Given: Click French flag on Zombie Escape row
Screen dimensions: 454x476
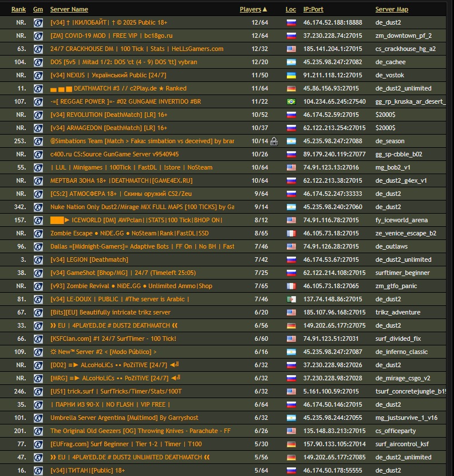Looking at the screenshot, I should [x=291, y=234].
